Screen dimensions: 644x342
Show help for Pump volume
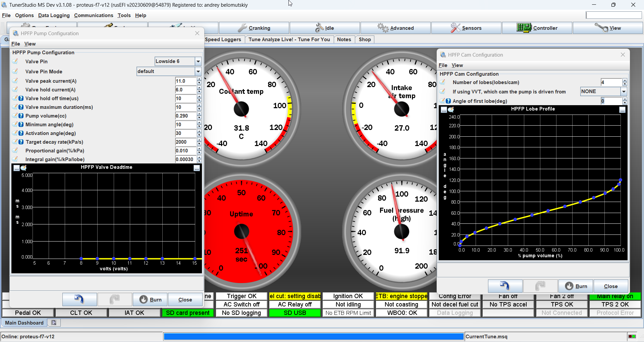(21, 116)
